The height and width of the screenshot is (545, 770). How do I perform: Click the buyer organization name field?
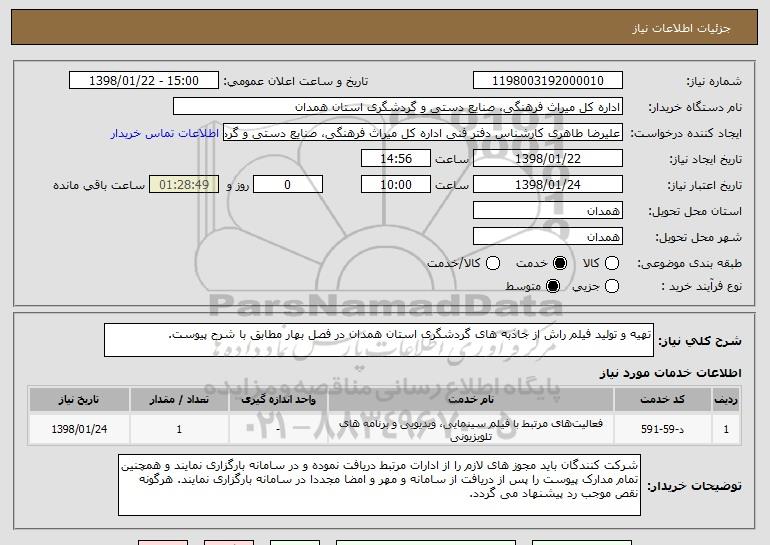(x=398, y=107)
